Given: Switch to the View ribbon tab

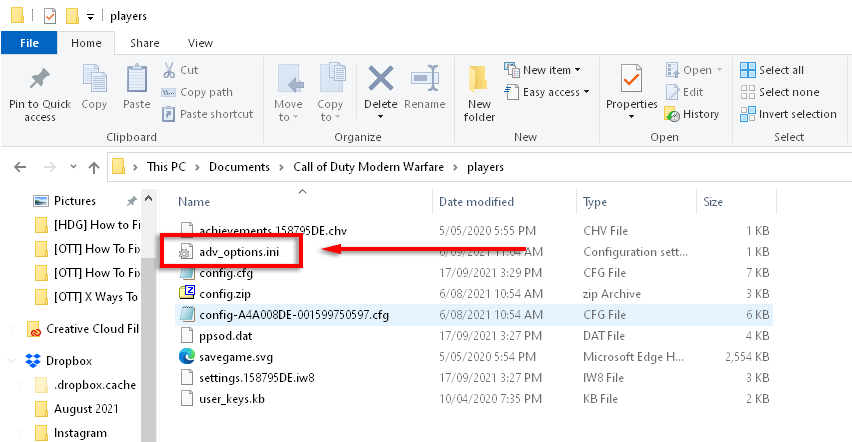Looking at the screenshot, I should pyautogui.click(x=200, y=43).
